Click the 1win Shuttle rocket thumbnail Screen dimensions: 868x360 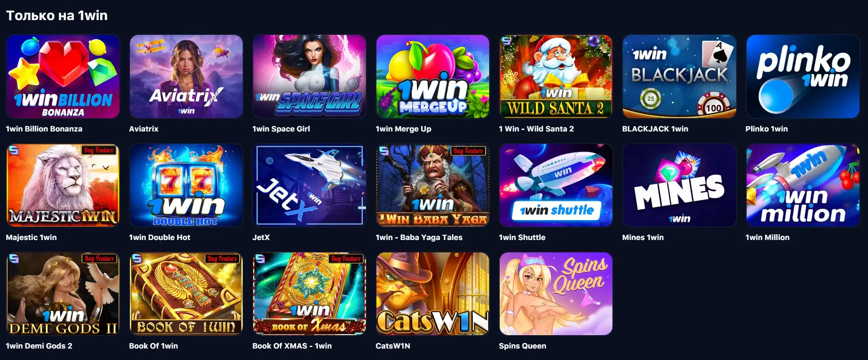[x=556, y=185]
